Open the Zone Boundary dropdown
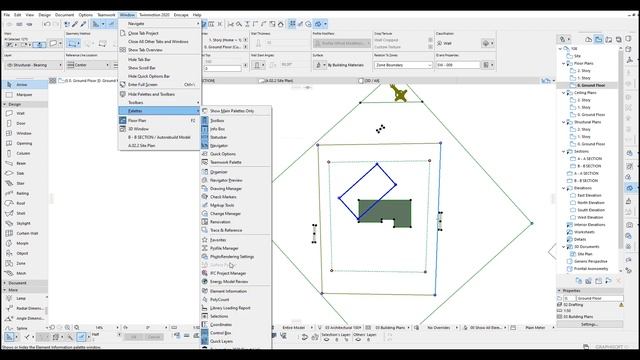 click(x=403, y=65)
